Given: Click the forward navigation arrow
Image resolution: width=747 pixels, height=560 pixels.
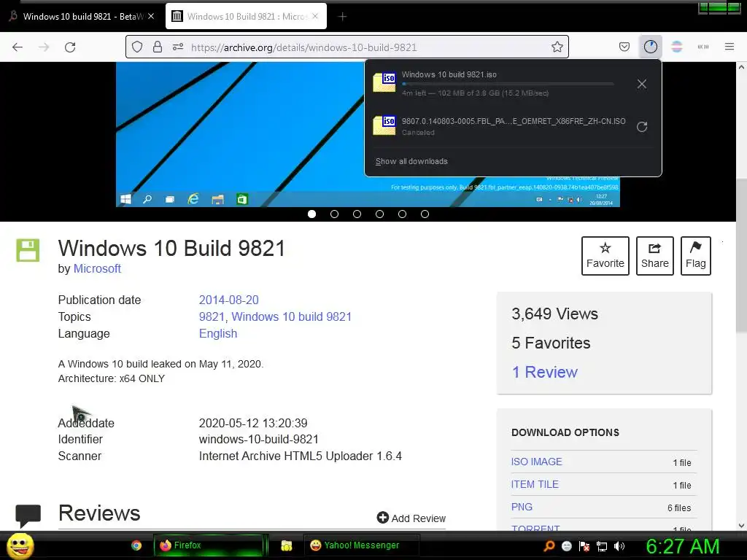Looking at the screenshot, I should [x=44, y=47].
